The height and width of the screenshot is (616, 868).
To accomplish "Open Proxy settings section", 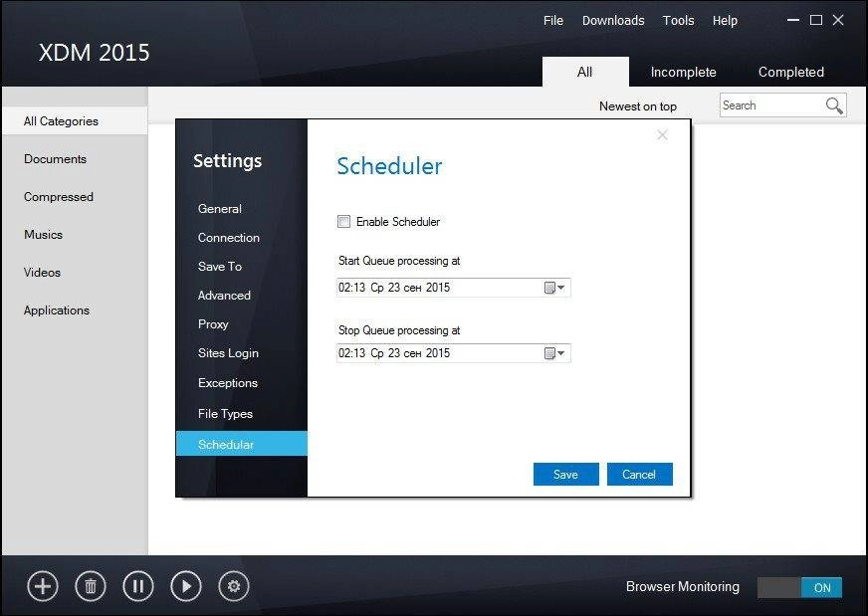I will click(x=213, y=323).
